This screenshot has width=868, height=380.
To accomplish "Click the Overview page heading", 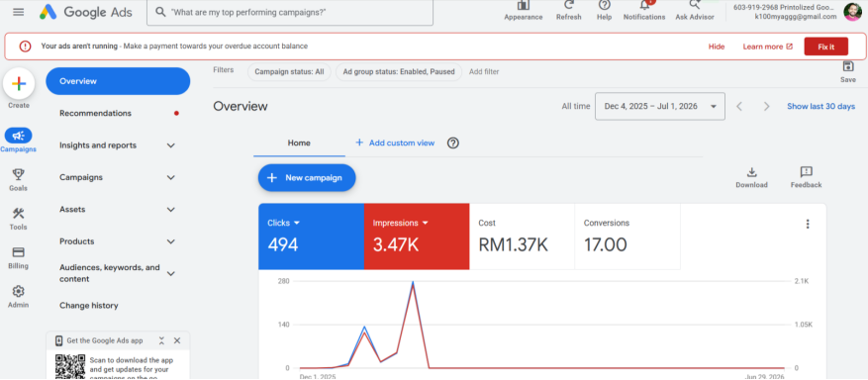I will point(241,106).
